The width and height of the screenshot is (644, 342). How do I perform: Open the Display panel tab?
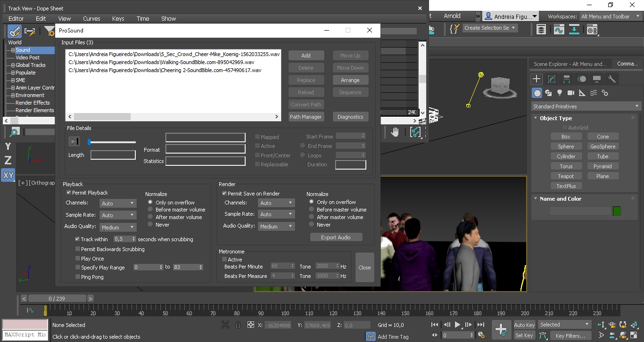(x=597, y=79)
